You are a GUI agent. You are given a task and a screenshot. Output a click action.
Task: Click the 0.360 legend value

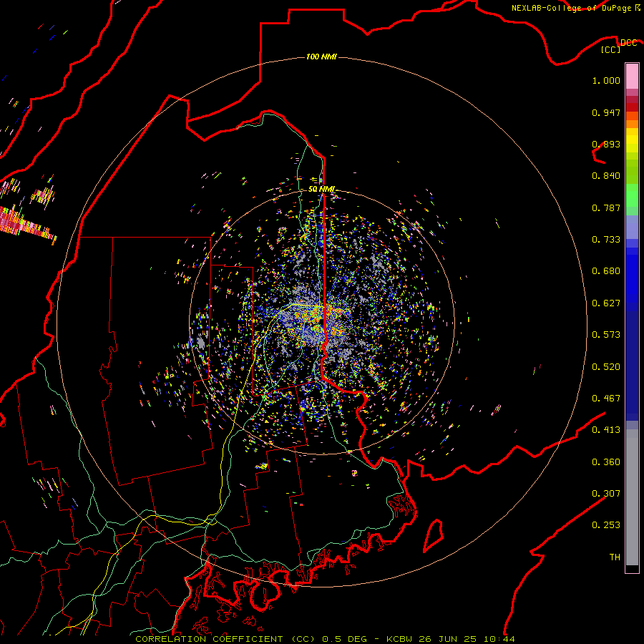(x=606, y=462)
